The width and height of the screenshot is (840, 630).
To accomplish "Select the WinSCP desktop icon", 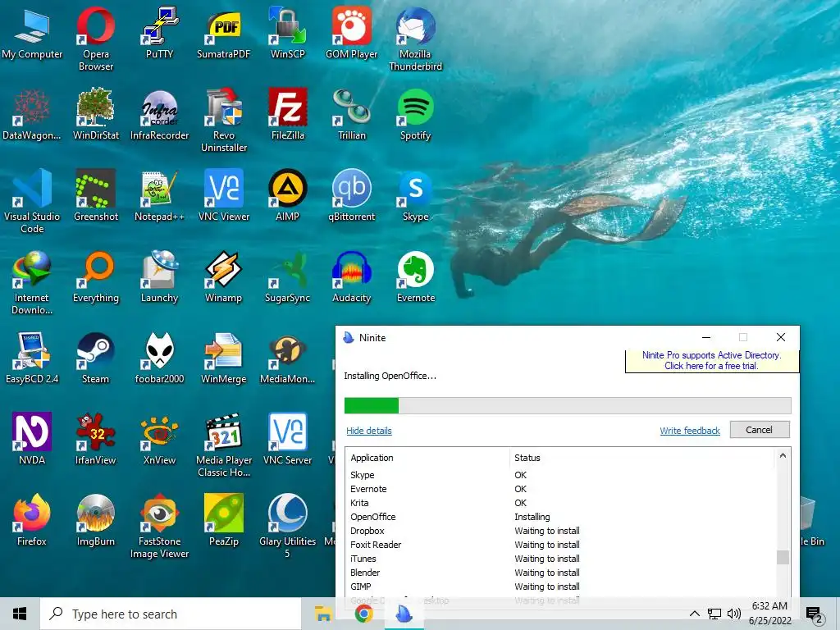I will [288, 32].
